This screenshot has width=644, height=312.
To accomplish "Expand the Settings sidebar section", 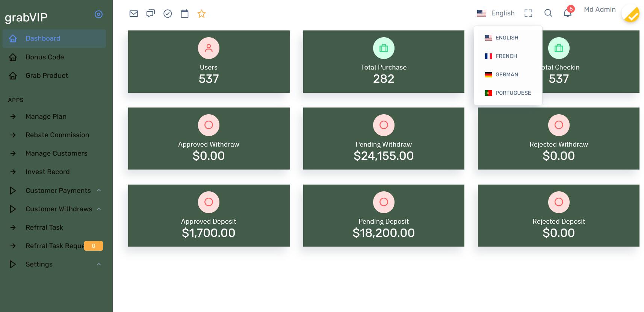I will (x=39, y=264).
